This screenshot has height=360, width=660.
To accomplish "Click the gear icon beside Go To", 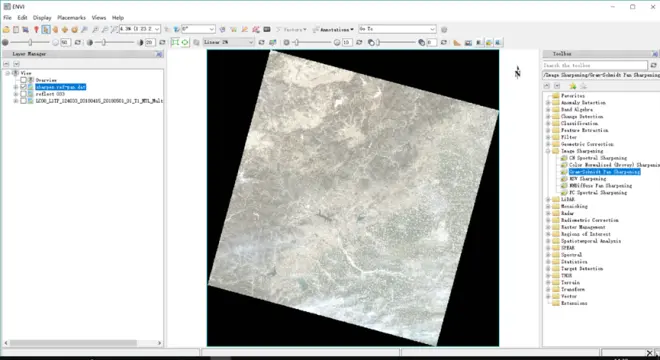I will [x=444, y=29].
